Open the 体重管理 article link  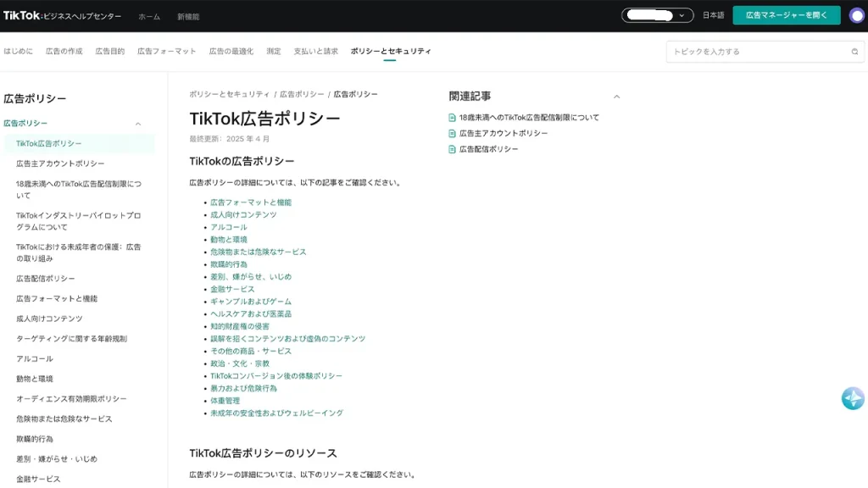[x=225, y=401]
